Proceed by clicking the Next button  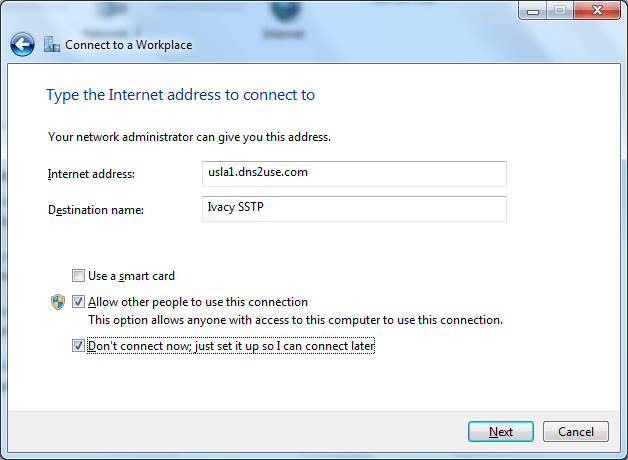[x=501, y=432]
